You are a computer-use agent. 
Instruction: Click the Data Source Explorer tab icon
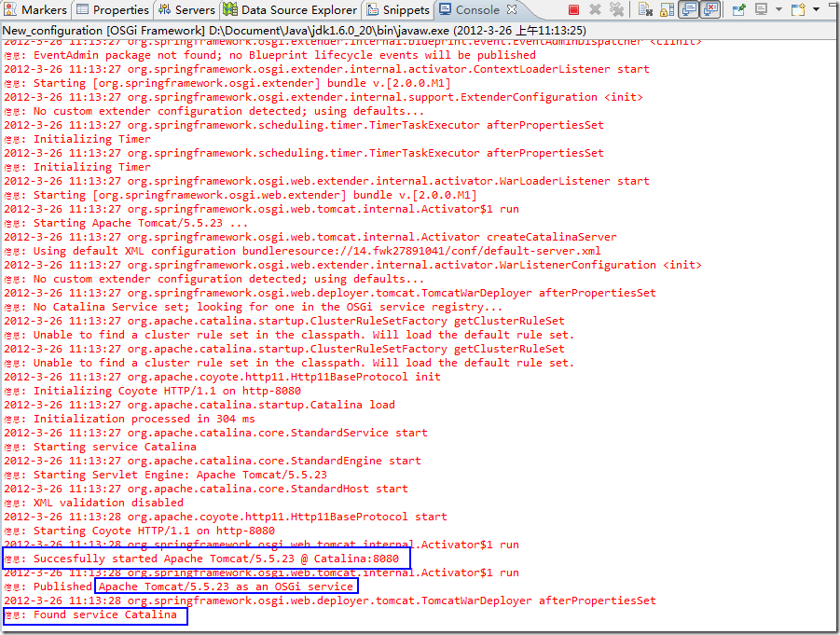tap(230, 9)
